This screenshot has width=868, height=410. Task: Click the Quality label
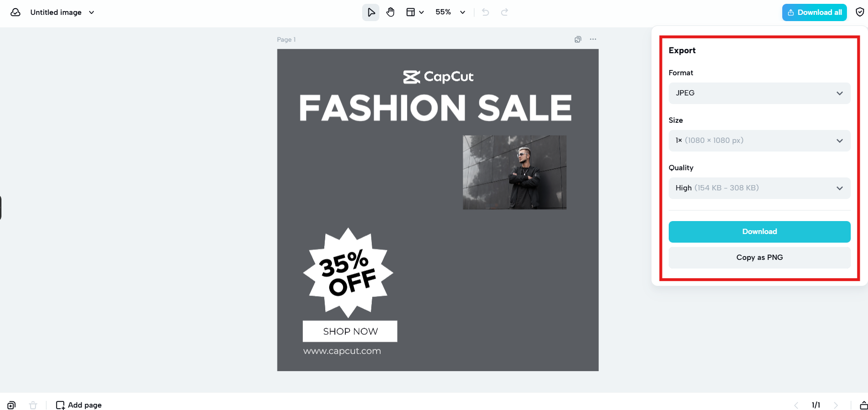[681, 168]
